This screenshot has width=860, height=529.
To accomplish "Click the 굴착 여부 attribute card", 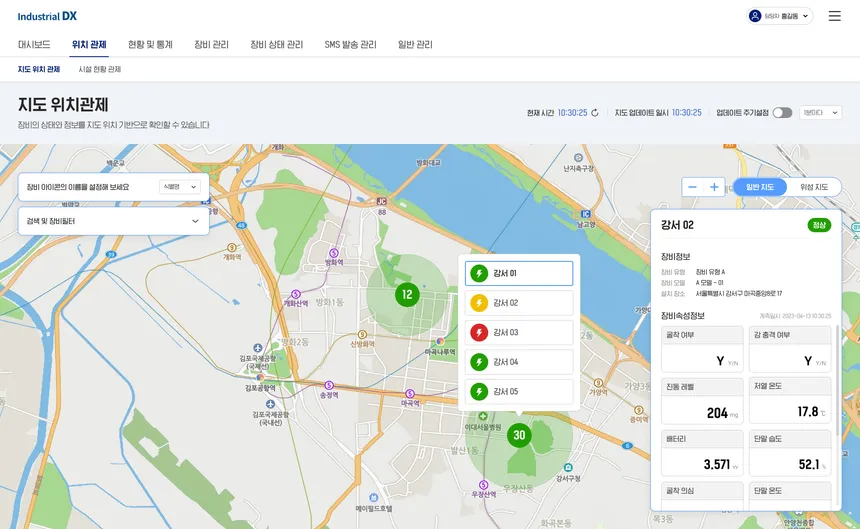I will click(702, 349).
